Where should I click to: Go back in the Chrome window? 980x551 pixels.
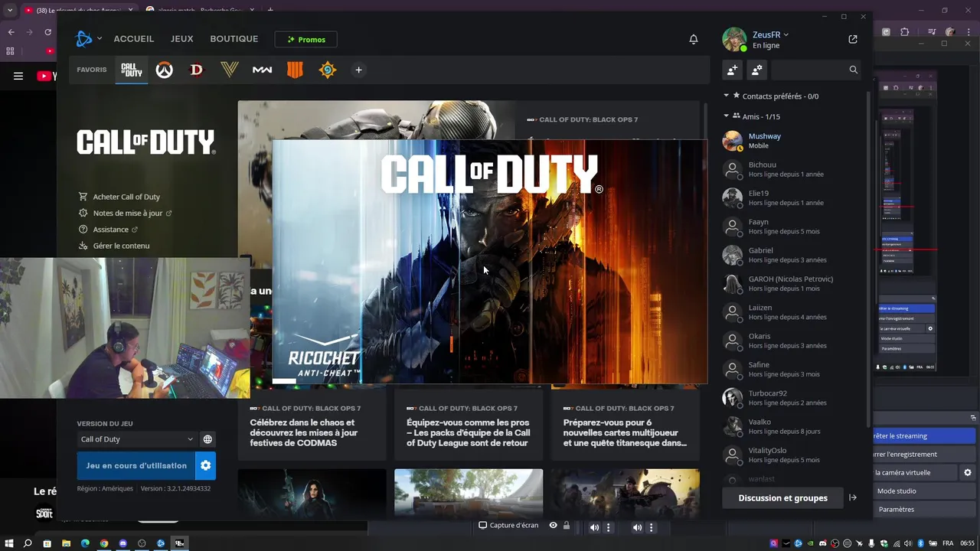coord(11,32)
